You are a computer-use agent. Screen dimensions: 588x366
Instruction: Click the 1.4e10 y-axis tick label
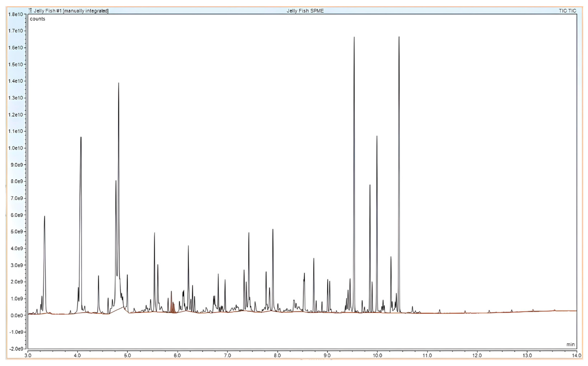coord(15,81)
